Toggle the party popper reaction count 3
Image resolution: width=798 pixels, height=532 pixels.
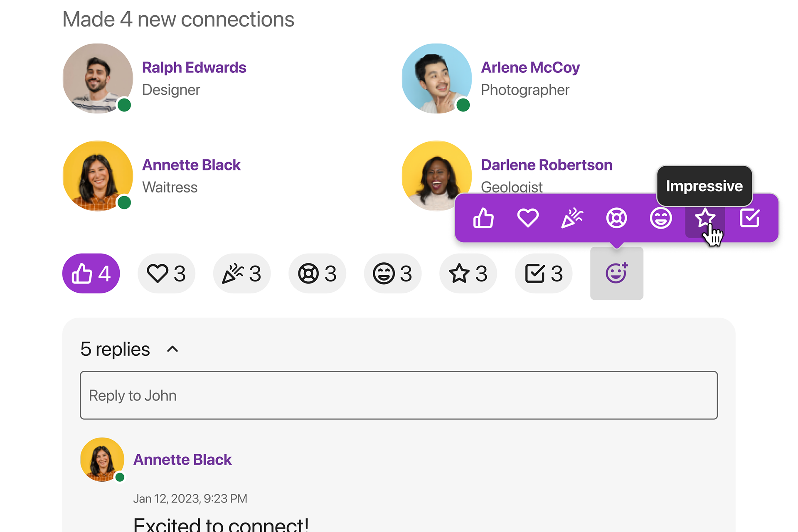click(x=242, y=273)
